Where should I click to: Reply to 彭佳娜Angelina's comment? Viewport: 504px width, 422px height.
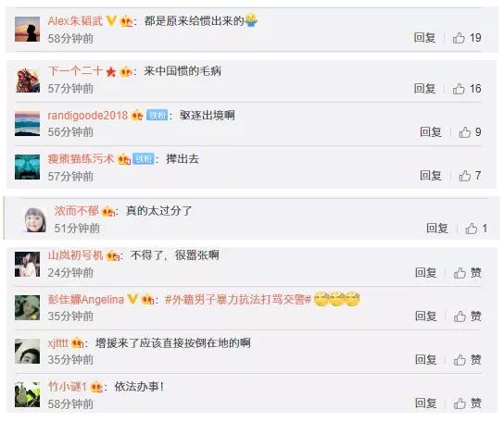pos(425,316)
